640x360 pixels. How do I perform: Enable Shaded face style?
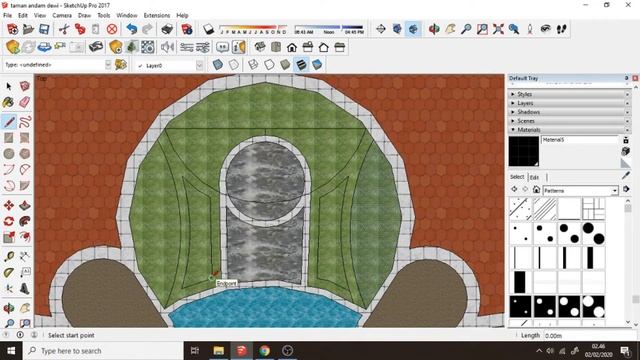click(285, 64)
